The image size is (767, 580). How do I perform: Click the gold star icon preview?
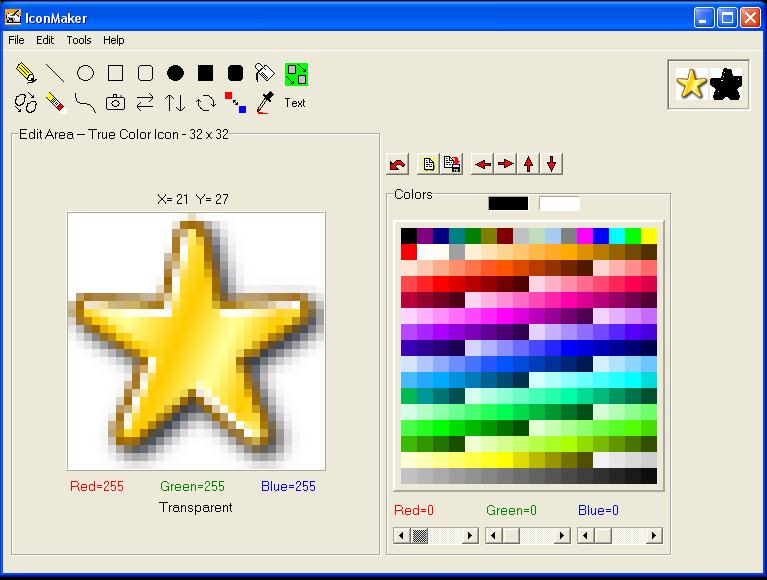pyautogui.click(x=691, y=84)
